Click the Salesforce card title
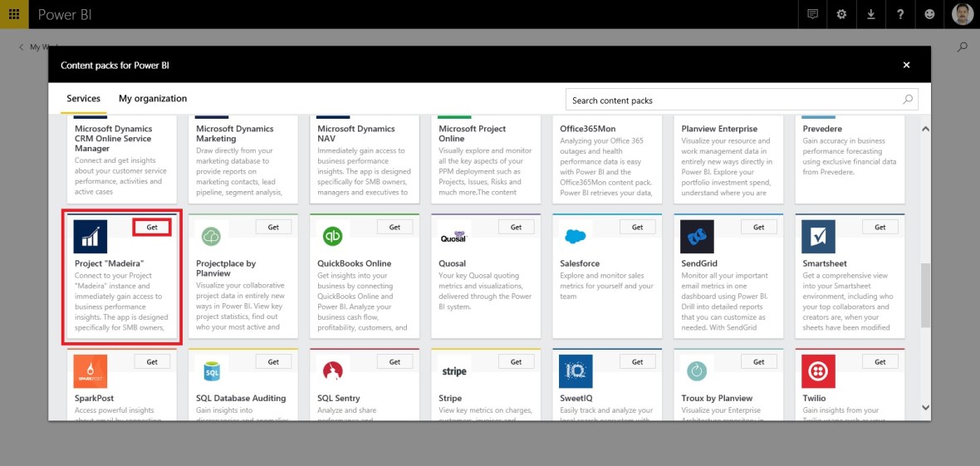This screenshot has width=980, height=466. tap(580, 263)
